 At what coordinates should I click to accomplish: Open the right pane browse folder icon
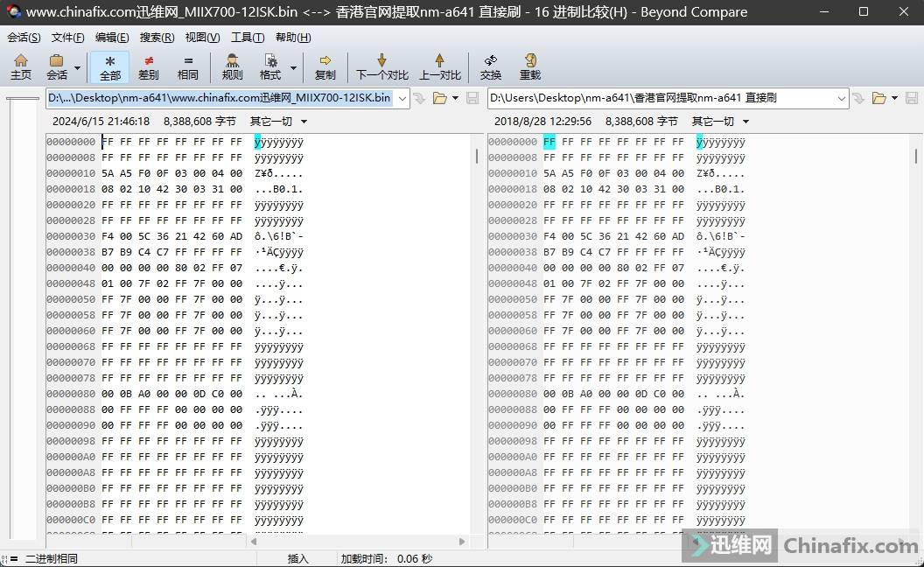click(879, 98)
